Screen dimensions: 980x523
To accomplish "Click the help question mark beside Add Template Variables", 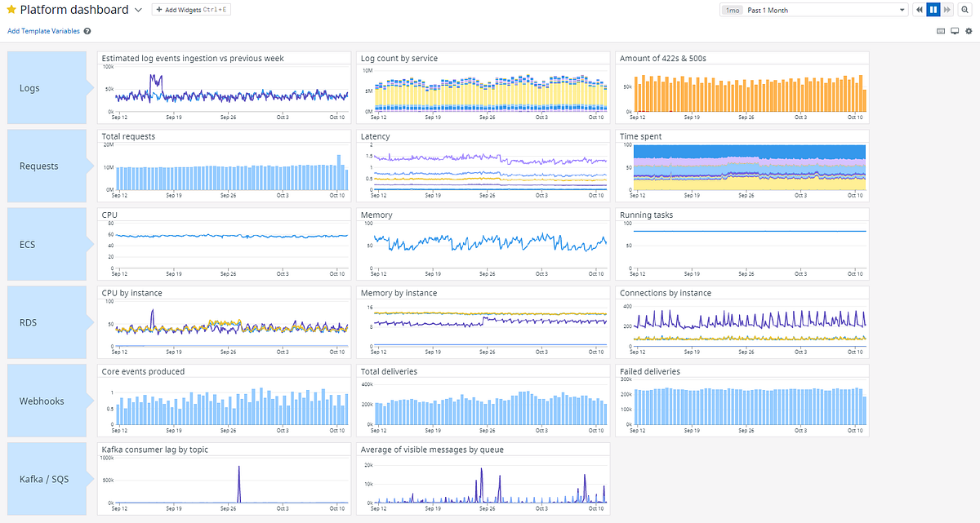I will point(87,30).
